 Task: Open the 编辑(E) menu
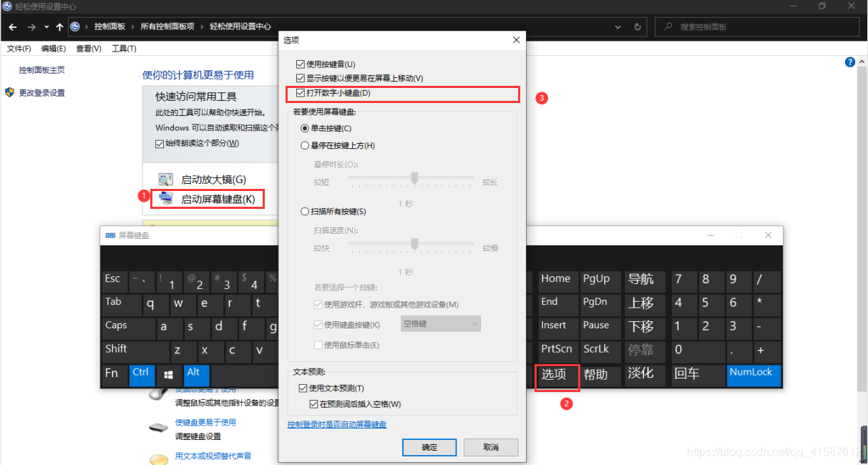point(54,49)
